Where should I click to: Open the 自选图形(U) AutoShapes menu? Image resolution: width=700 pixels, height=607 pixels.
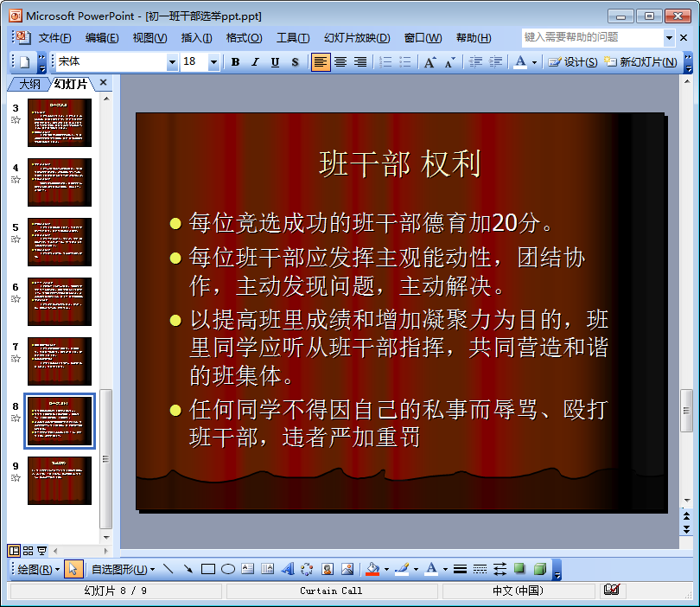point(124,570)
